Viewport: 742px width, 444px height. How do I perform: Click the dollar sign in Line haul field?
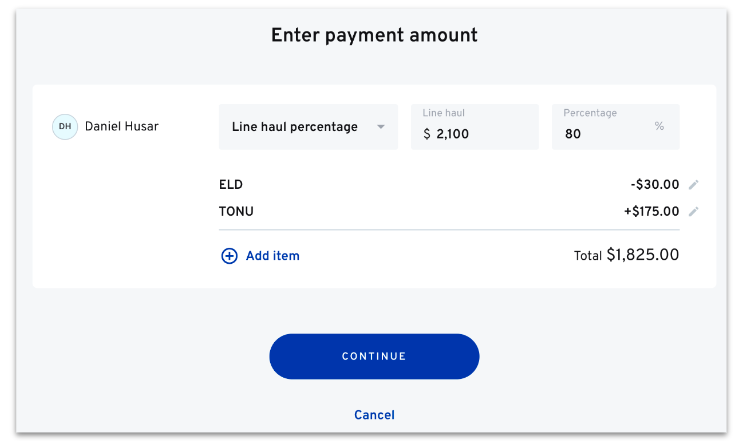pos(427,134)
